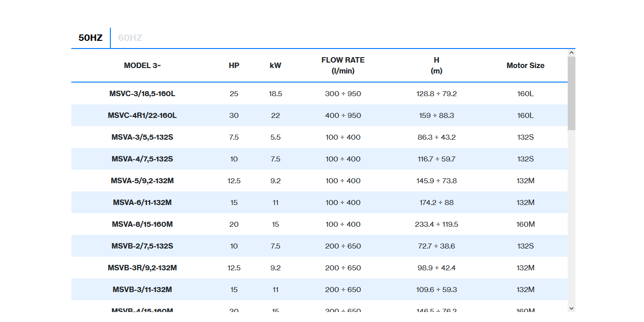Click the MSVB-2/7,5-132S model name
The width and height of the screenshot is (644, 322).
coord(142,246)
